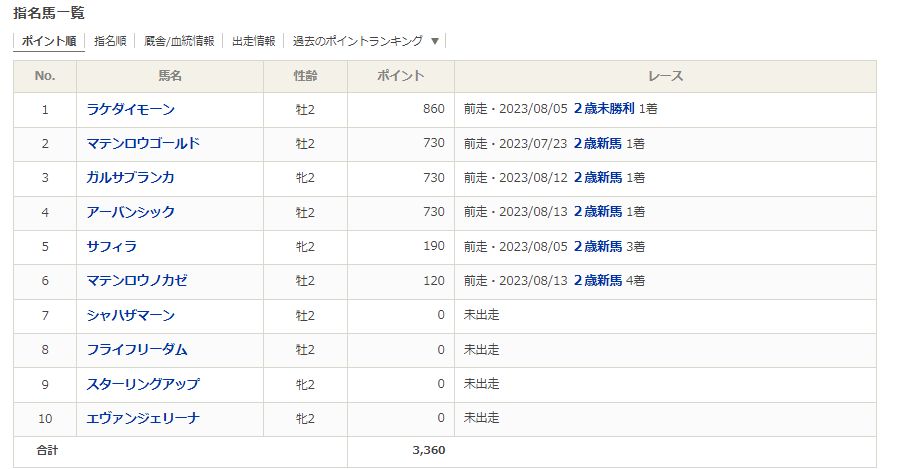901x469 pixels.
Task: Click the サフィラ horse name
Action: (x=112, y=246)
